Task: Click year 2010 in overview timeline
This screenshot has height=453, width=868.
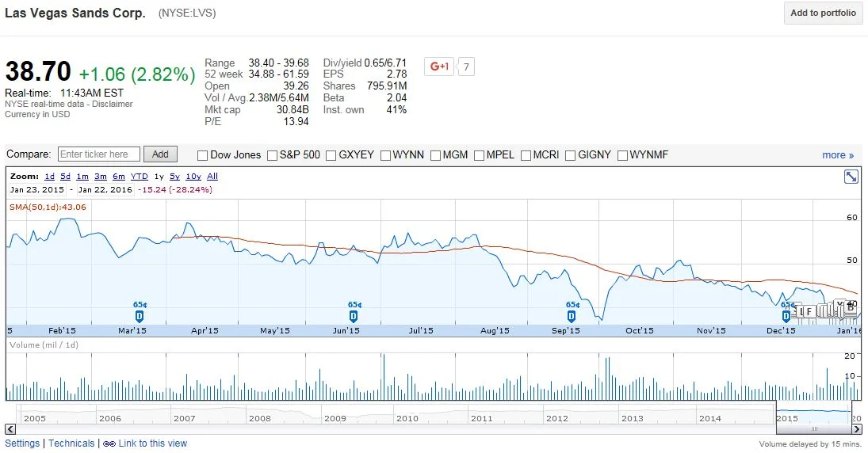Action: 407,419
